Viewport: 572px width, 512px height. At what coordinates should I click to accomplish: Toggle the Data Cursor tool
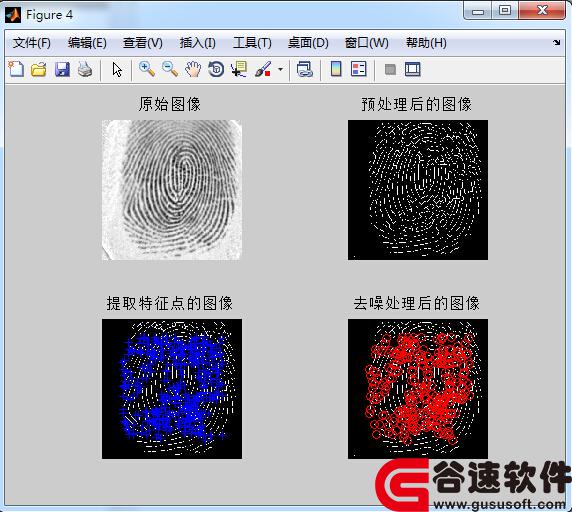click(x=239, y=69)
